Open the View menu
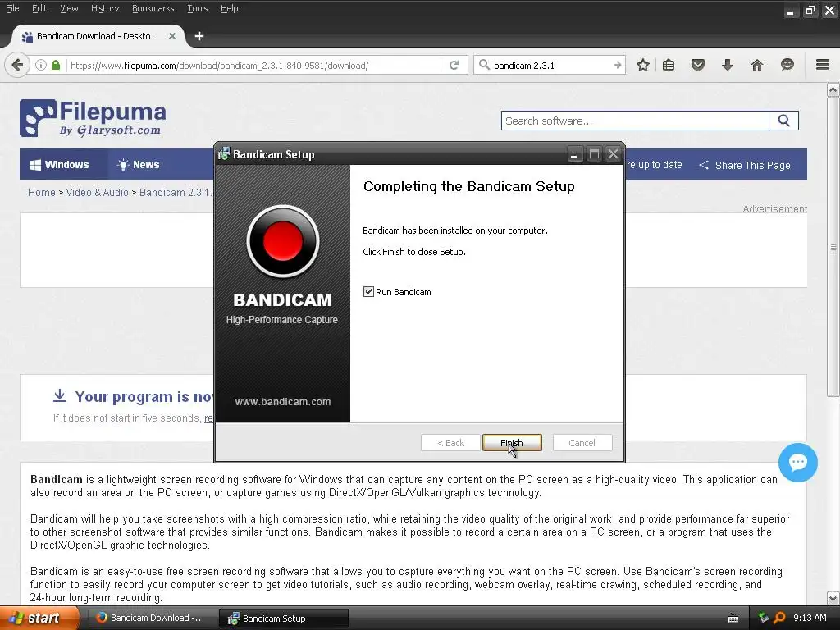The image size is (840, 630). 69,8
